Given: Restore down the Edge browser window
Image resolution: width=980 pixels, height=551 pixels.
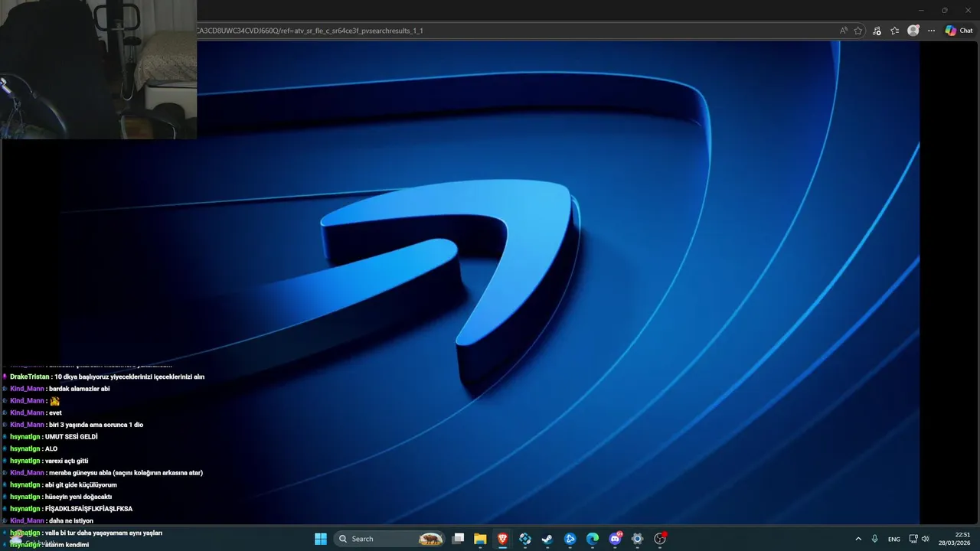Looking at the screenshot, I should point(944,10).
